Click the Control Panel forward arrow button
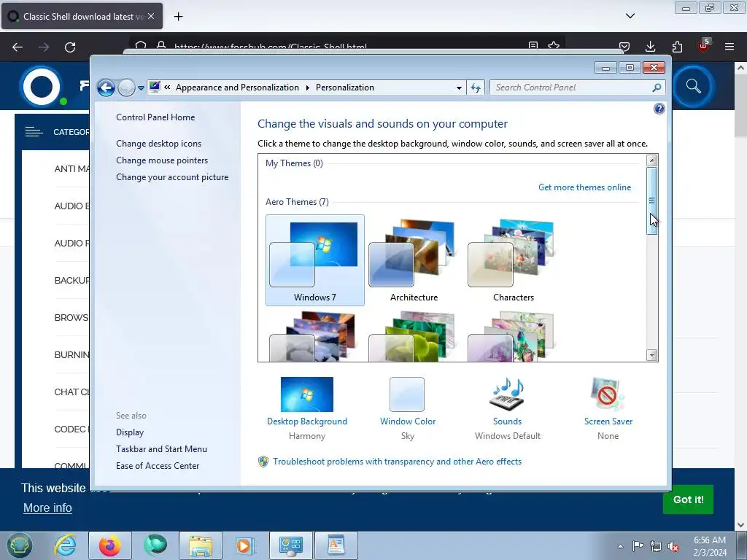This screenshot has width=747, height=560. (126, 87)
